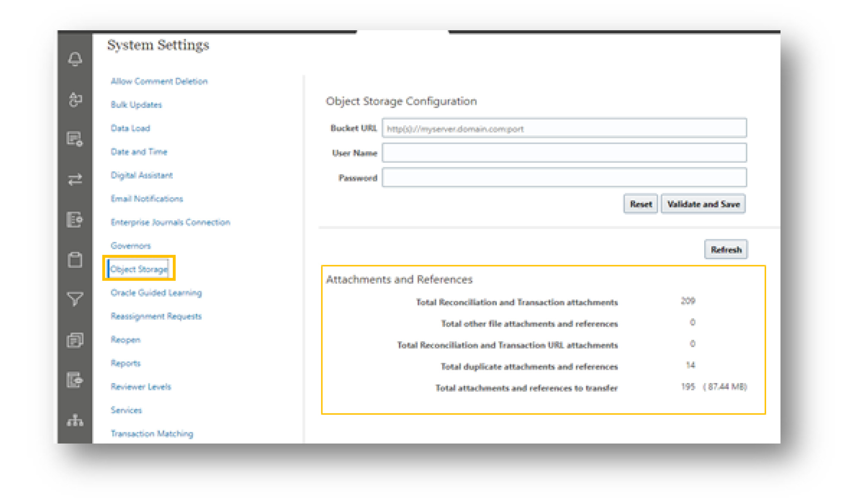Image resolution: width=864 pixels, height=504 pixels.
Task: Select Reports in settings list
Action: [x=125, y=363]
